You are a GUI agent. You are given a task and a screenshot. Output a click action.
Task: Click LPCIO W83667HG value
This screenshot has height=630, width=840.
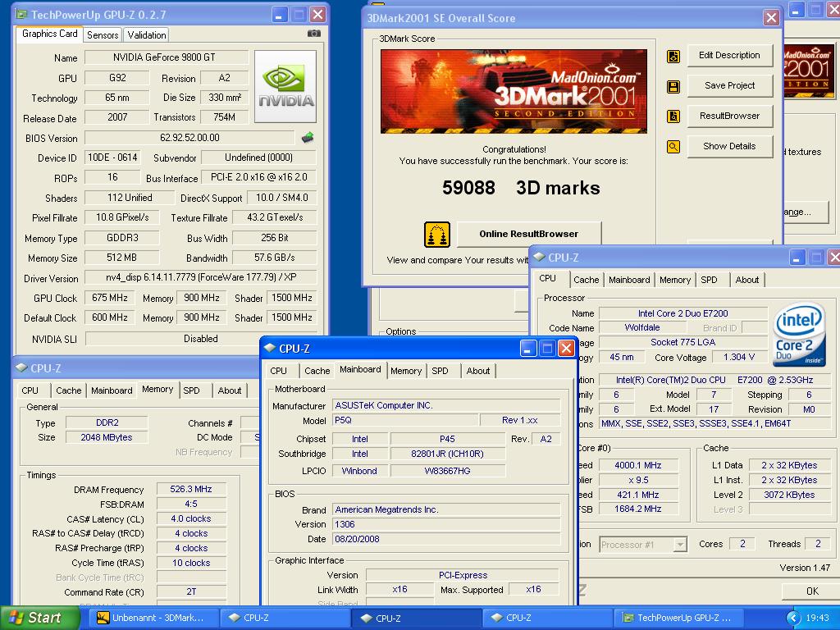[447, 471]
